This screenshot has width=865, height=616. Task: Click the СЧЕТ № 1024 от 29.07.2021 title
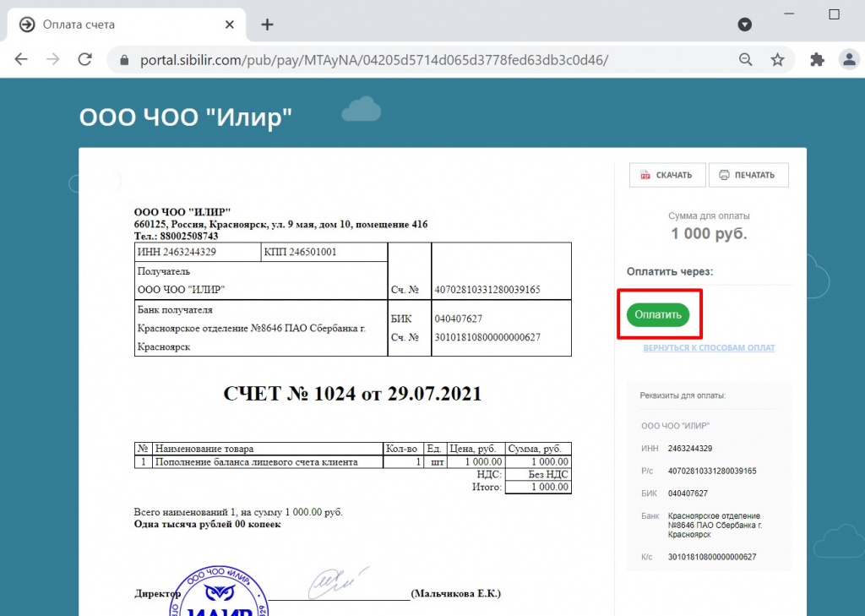[x=352, y=394]
